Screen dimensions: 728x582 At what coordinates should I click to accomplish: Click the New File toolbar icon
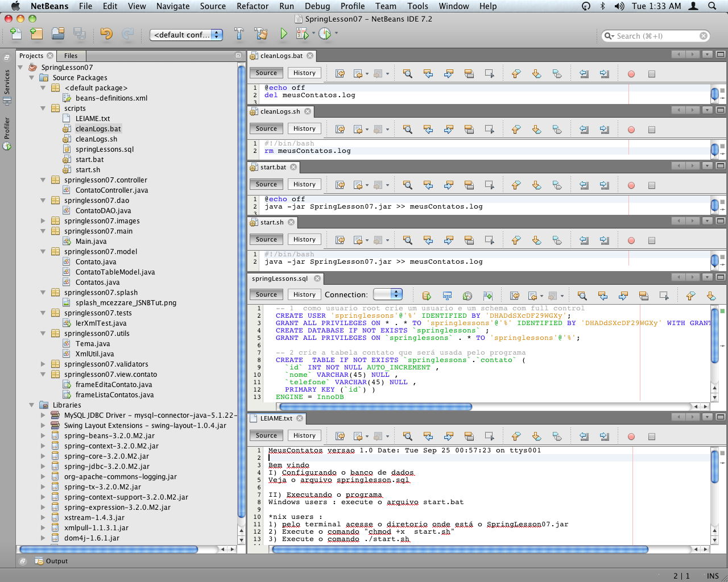16,34
